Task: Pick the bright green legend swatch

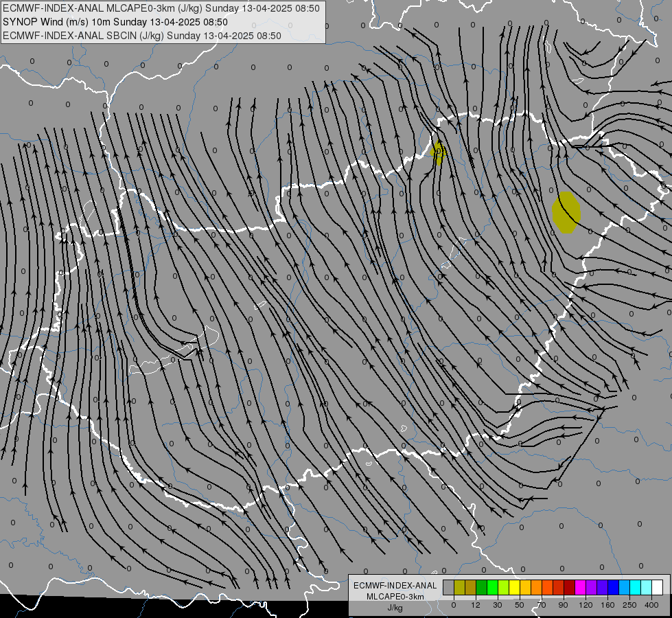Action: click(x=492, y=588)
